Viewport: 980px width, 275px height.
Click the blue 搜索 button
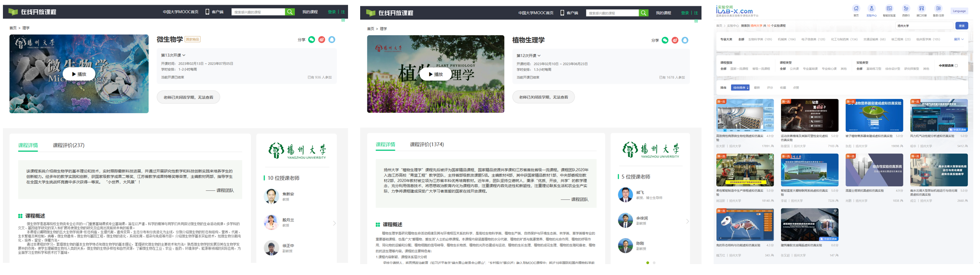click(x=962, y=26)
